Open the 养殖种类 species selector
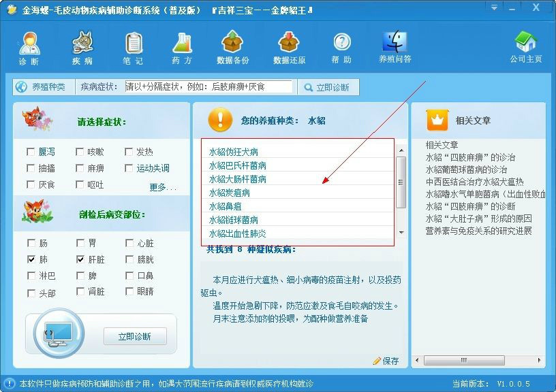The width and height of the screenshot is (556, 392). (x=42, y=87)
